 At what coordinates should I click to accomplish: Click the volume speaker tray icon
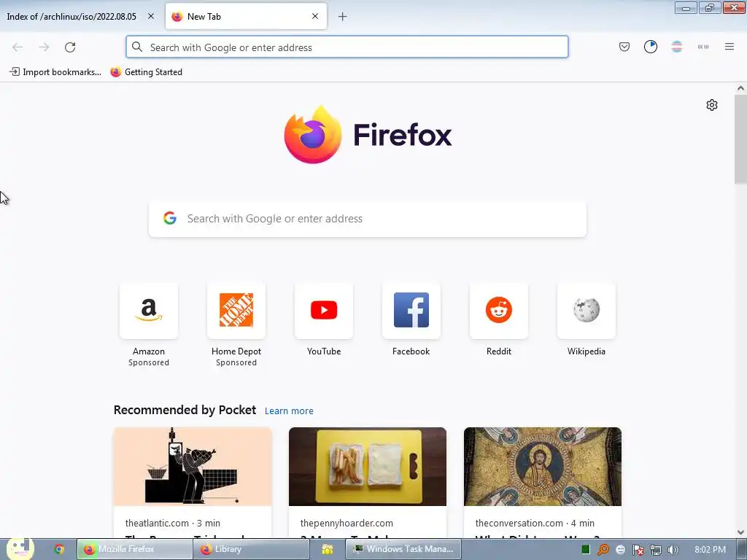[x=673, y=550]
